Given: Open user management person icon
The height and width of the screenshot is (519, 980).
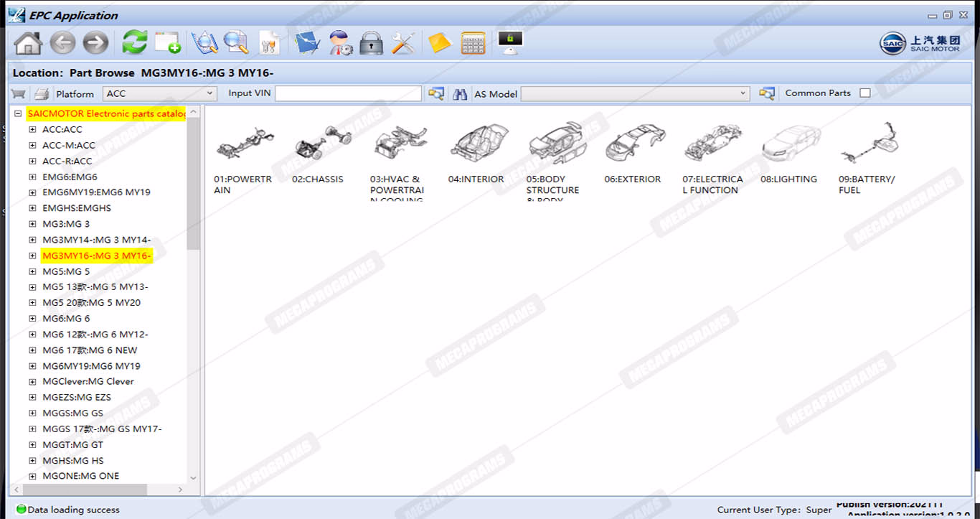Looking at the screenshot, I should 340,42.
